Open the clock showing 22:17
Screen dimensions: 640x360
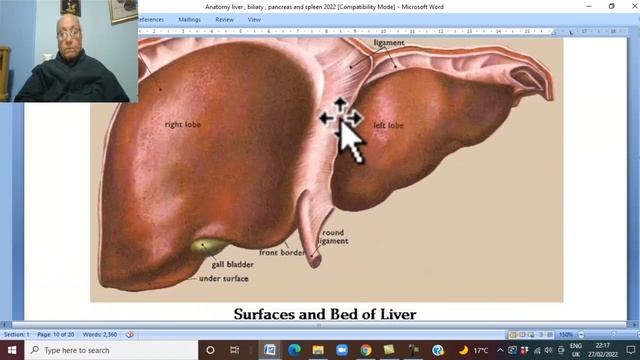(602, 350)
